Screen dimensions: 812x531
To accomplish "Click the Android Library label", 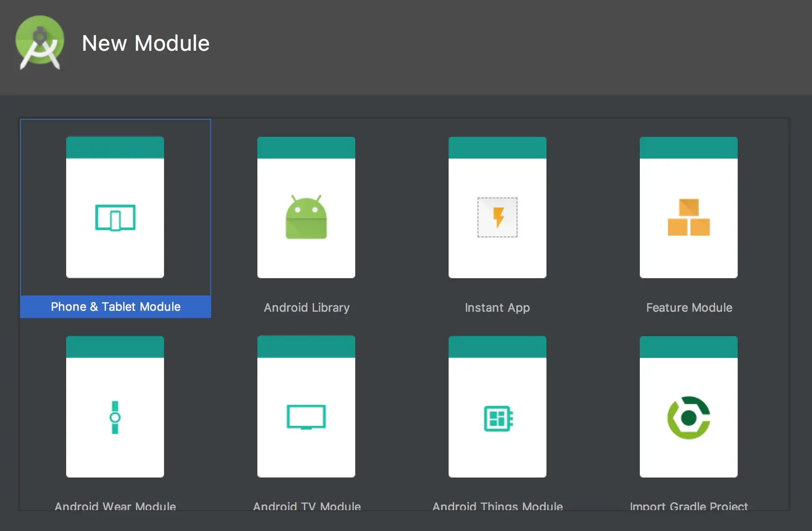I will click(307, 308).
